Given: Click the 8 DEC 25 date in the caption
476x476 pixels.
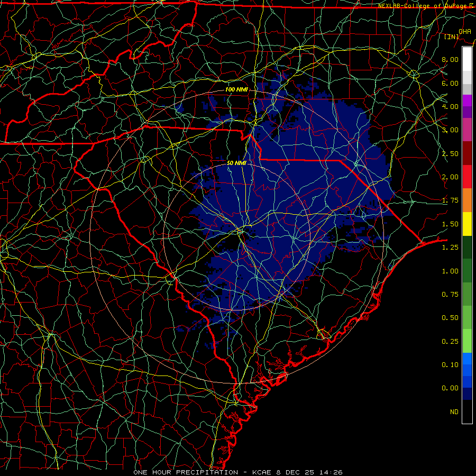Looking at the screenshot, I should click(295, 472).
